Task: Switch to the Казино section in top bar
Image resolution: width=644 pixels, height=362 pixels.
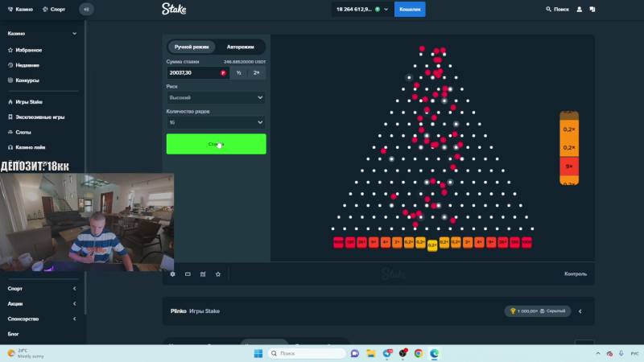Action: [x=20, y=9]
